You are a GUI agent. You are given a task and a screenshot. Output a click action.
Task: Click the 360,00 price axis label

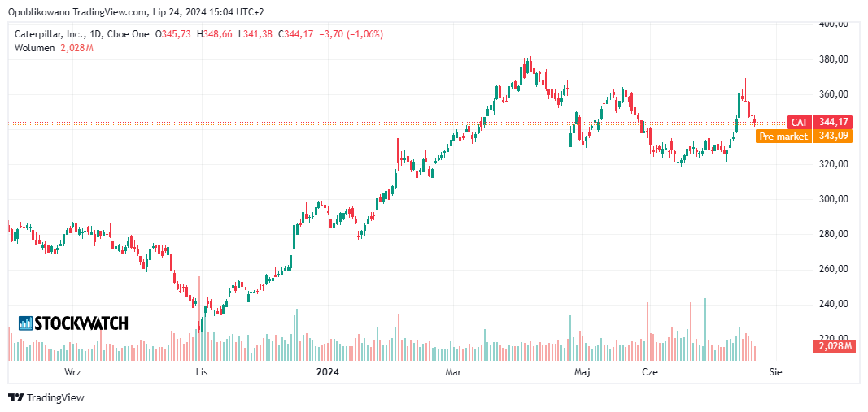tap(834, 94)
